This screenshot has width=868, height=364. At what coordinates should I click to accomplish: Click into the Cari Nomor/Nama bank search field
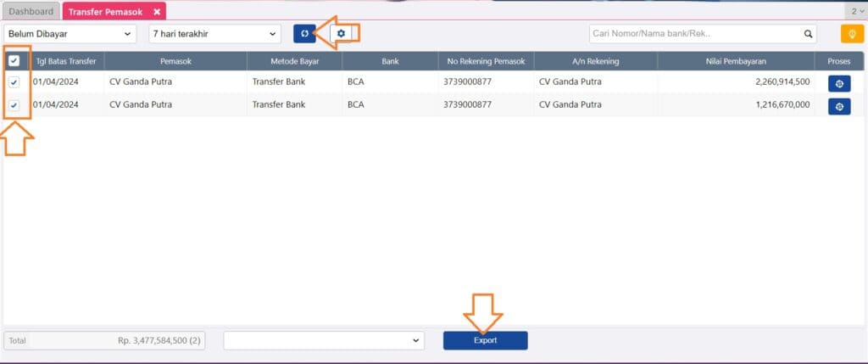pos(695,34)
